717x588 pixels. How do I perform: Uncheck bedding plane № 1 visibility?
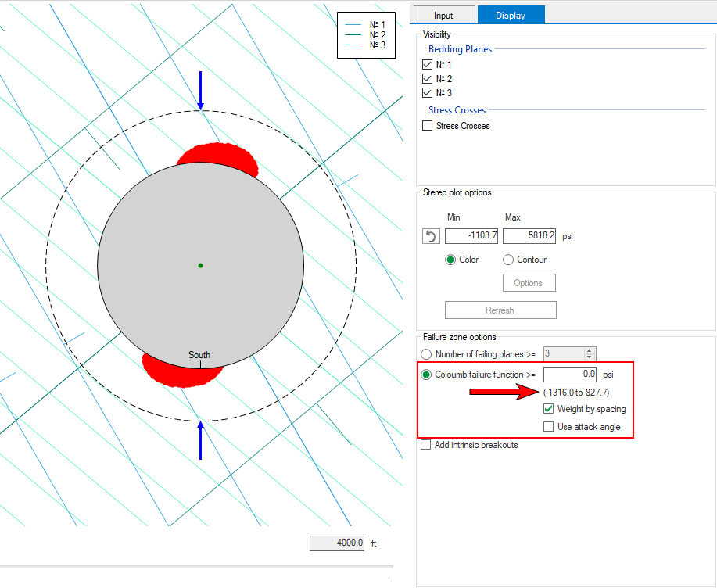[427, 65]
